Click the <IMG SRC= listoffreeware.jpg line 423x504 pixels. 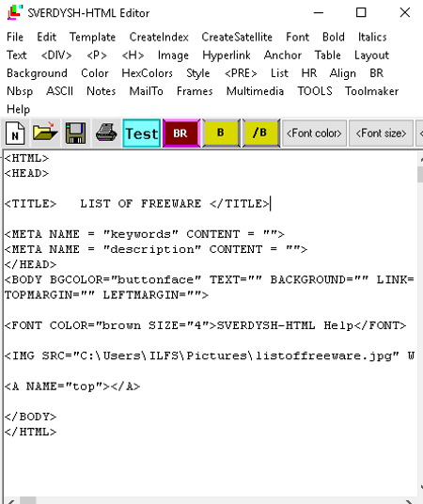point(210,355)
